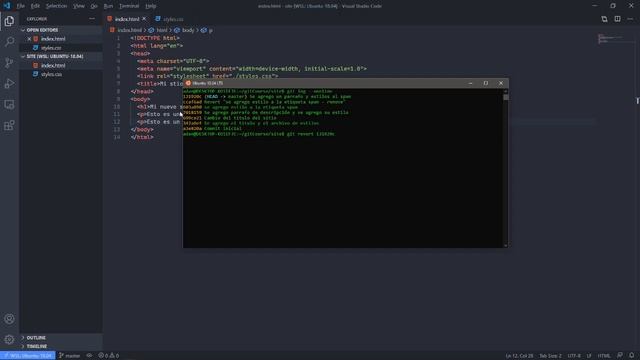Open the File menu
This screenshot has height=360, width=640.
[21, 6]
